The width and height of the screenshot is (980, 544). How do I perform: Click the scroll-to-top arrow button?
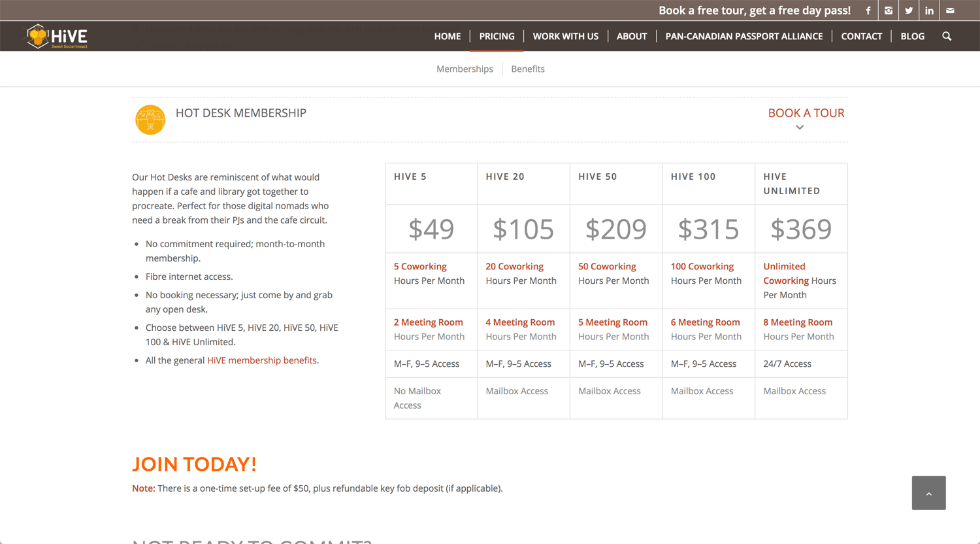pyautogui.click(x=928, y=493)
